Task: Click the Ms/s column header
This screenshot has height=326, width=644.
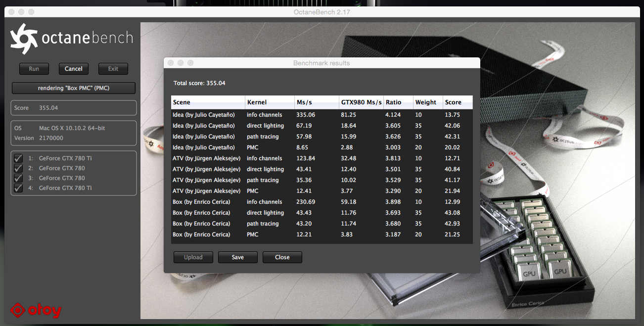Action: tap(317, 102)
